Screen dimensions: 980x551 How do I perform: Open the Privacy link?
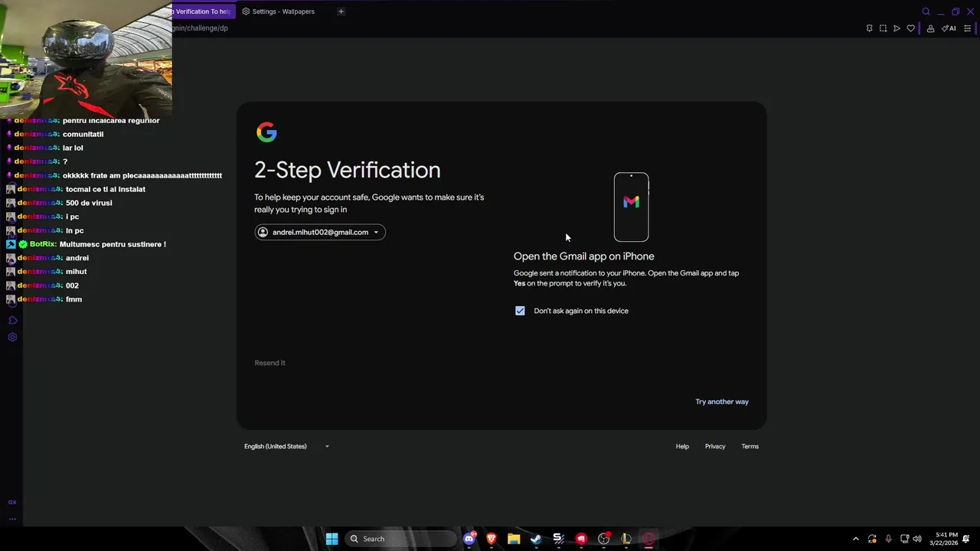[715, 446]
